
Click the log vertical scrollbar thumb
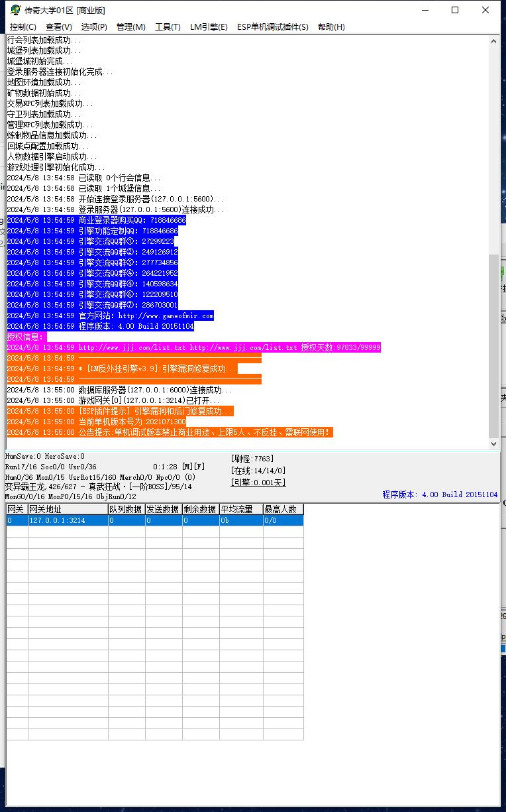coord(493,345)
